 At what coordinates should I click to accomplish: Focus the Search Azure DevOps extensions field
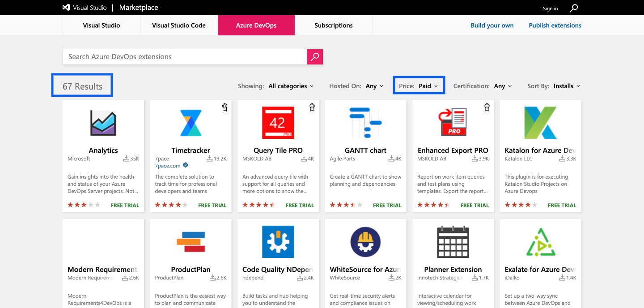(185, 57)
